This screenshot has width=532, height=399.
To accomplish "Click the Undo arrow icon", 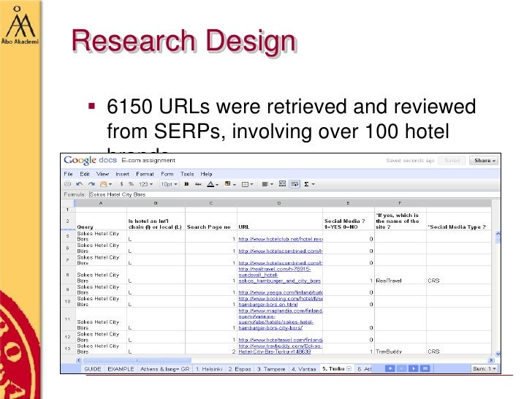I will [x=80, y=184].
